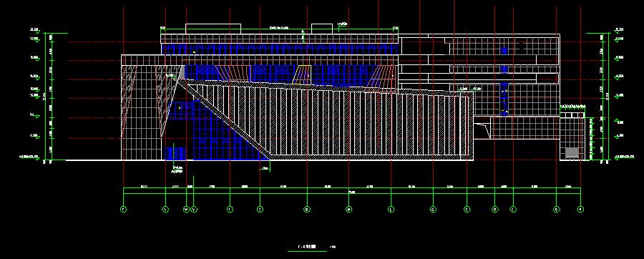Click the green leader annotation below entrance doors
This screenshot has height=259, width=644.
click(x=177, y=170)
